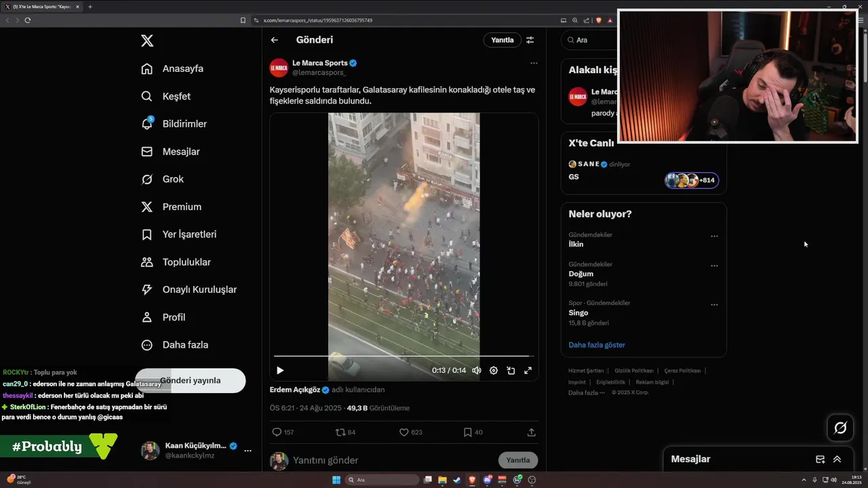868x488 pixels.
Task: Open Onaylı Kuruluşlar page
Action: coord(189,289)
